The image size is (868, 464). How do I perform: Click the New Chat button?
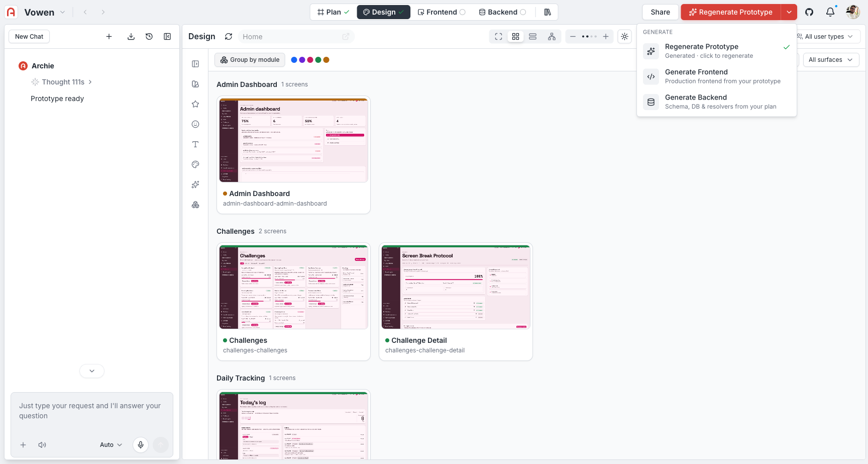click(29, 37)
